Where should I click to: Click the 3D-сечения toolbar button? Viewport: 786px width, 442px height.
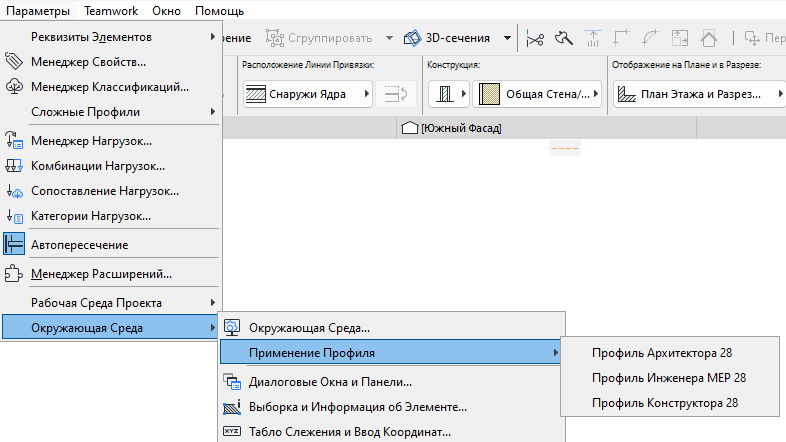pyautogui.click(x=447, y=38)
